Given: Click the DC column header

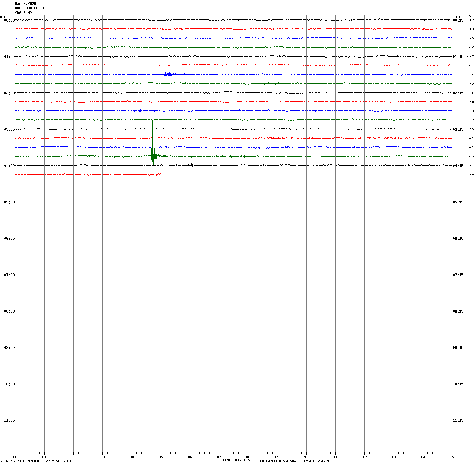Looking at the screenshot, I should (470, 16).
